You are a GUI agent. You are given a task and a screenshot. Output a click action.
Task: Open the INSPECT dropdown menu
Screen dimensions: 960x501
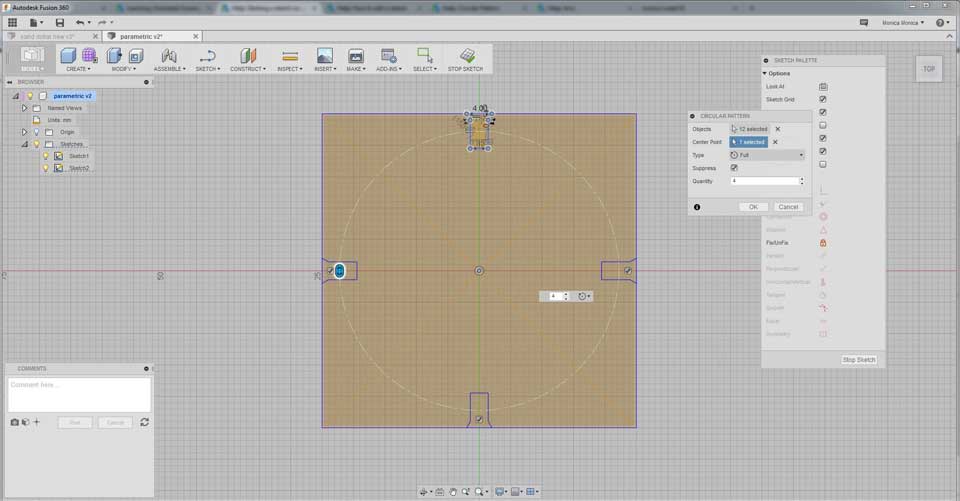coord(290,69)
